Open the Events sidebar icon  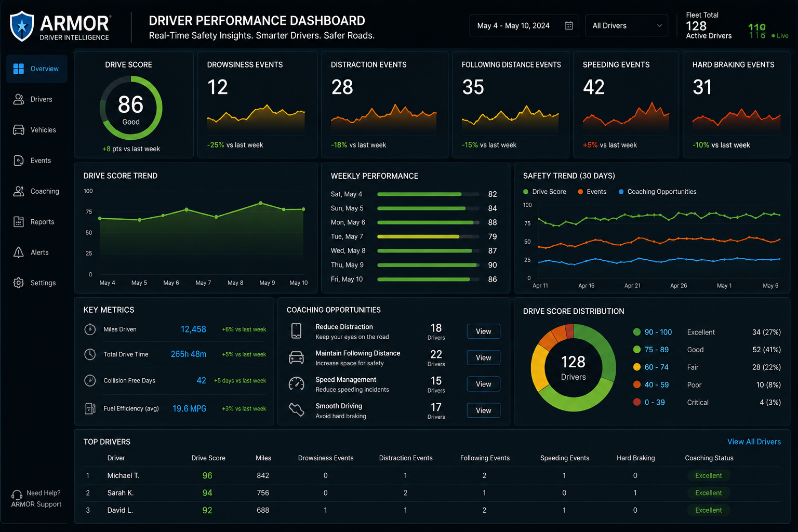(x=19, y=161)
